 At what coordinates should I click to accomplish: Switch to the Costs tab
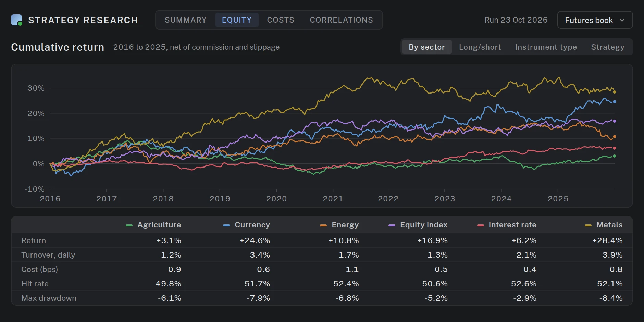281,20
